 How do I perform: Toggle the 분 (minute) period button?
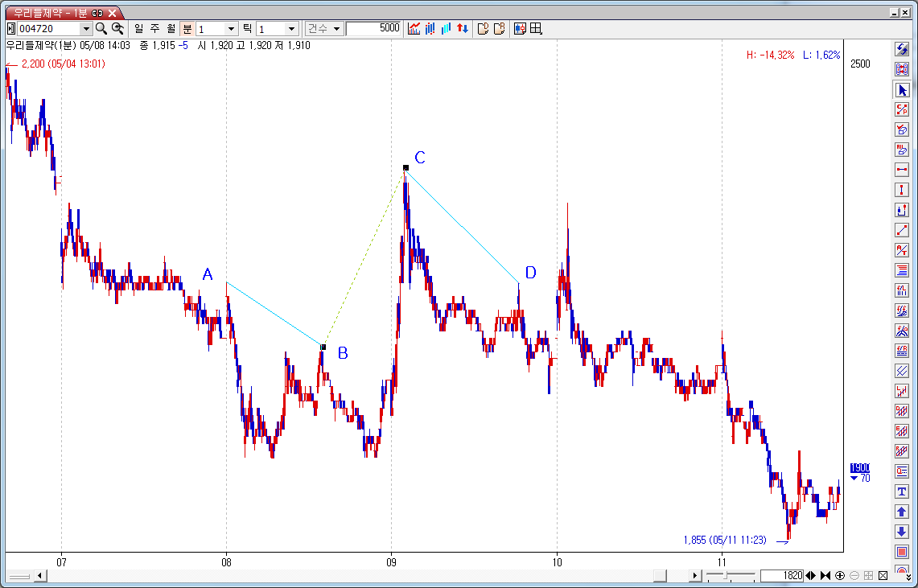pyautogui.click(x=187, y=28)
